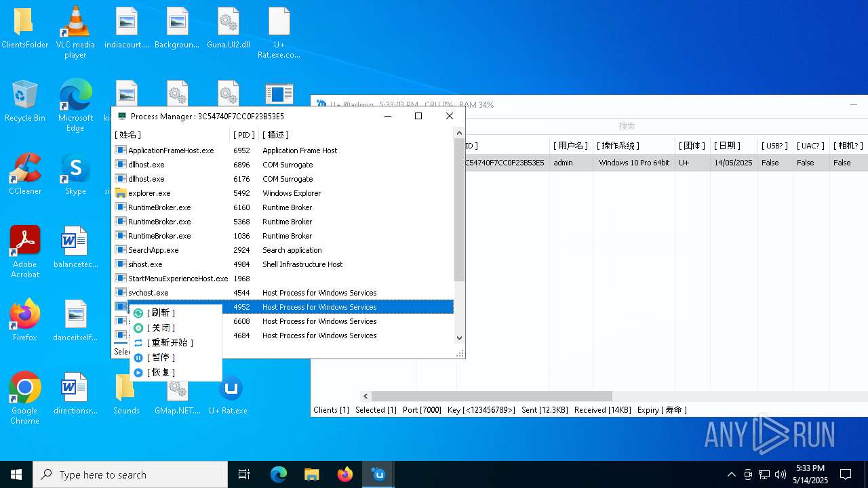Click the Process Manager vertical scrollbar thumb
The width and height of the screenshot is (868, 488).
(459, 210)
